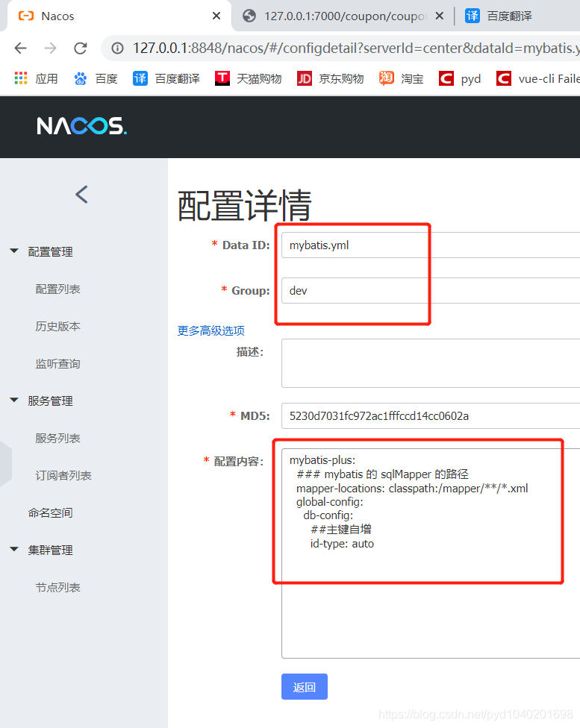
Task: Open the 天猫购物 bookmark
Action: pos(248,78)
